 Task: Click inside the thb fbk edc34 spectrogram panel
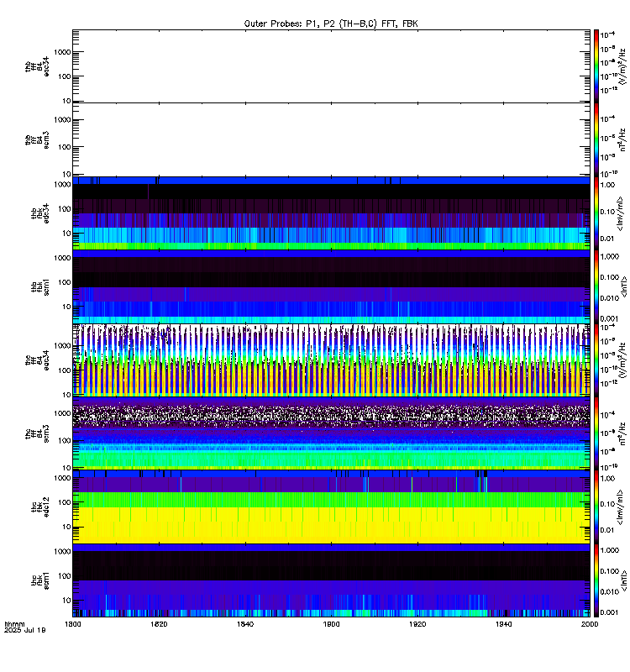tap(331, 213)
